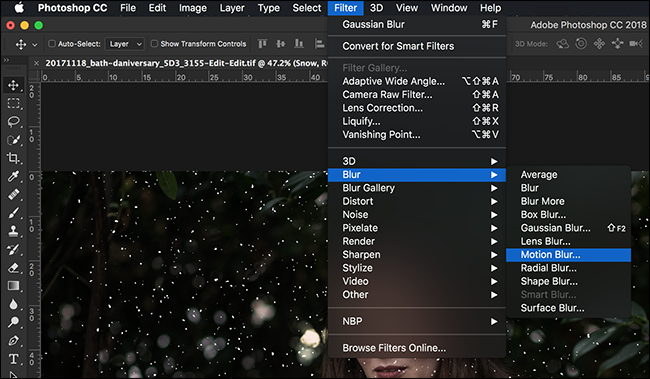650x379 pixels.
Task: Expand the Distort submenu
Action: (x=417, y=201)
